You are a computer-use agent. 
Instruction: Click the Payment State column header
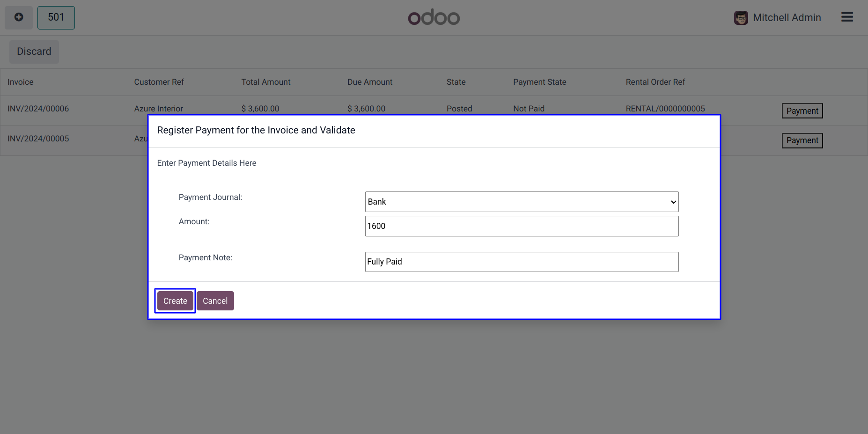539,82
